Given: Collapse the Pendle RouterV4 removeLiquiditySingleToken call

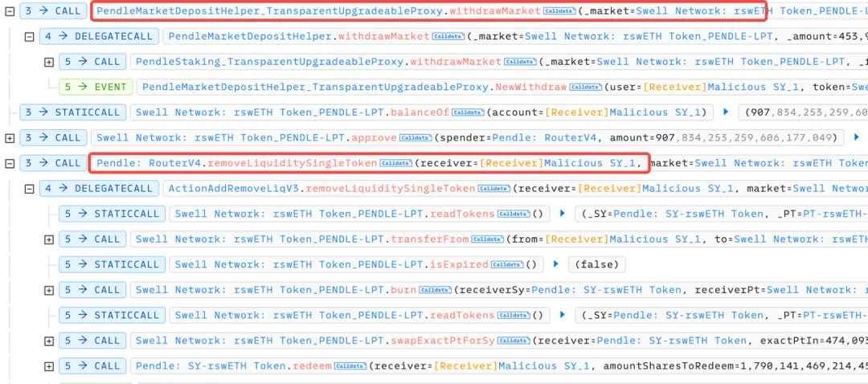Looking at the screenshot, I should coord(10,164).
